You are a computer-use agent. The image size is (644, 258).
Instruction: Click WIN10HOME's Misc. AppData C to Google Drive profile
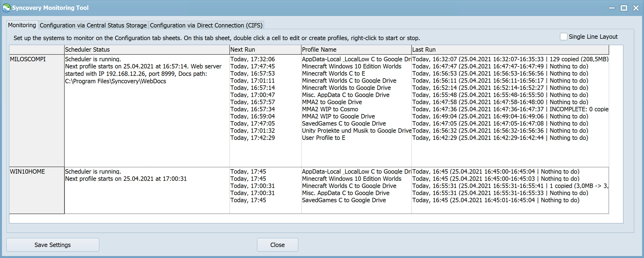345,193
